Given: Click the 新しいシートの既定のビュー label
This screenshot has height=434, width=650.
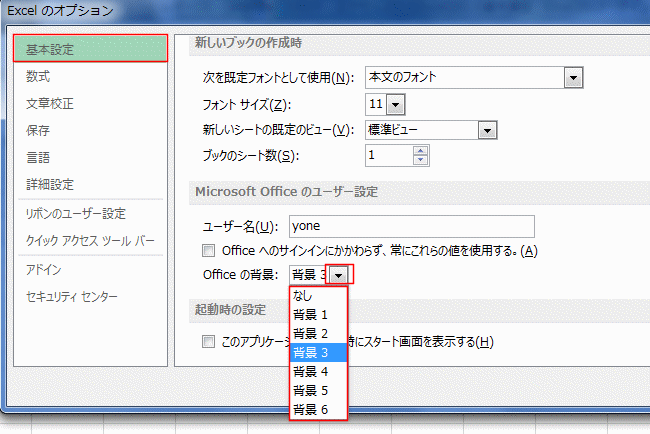Looking at the screenshot, I should click(x=278, y=130).
